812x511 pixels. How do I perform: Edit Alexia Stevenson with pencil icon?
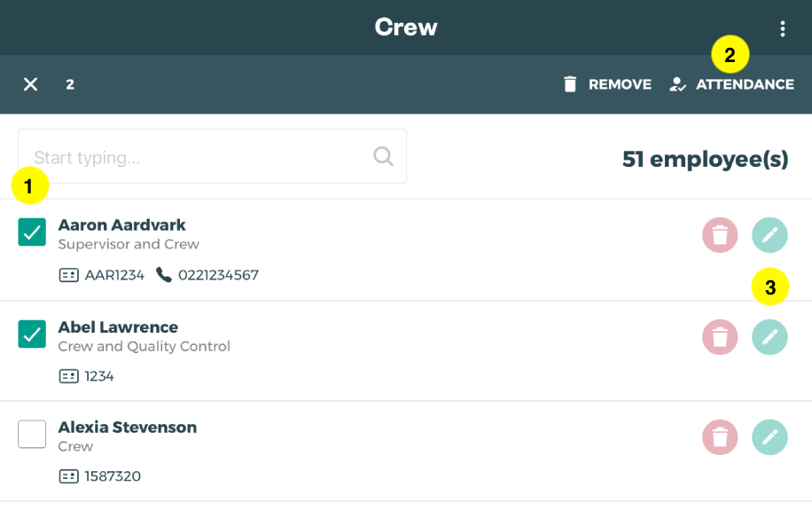[769, 437]
